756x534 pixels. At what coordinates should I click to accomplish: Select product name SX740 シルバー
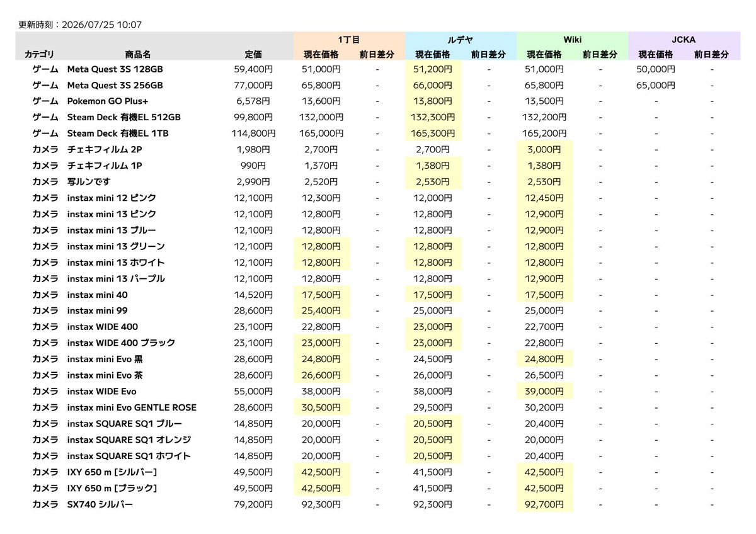(x=100, y=504)
